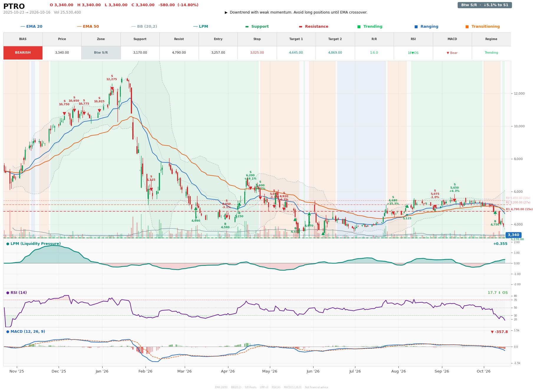
Task: Click the RSI (14) panel title
Action: [17, 293]
